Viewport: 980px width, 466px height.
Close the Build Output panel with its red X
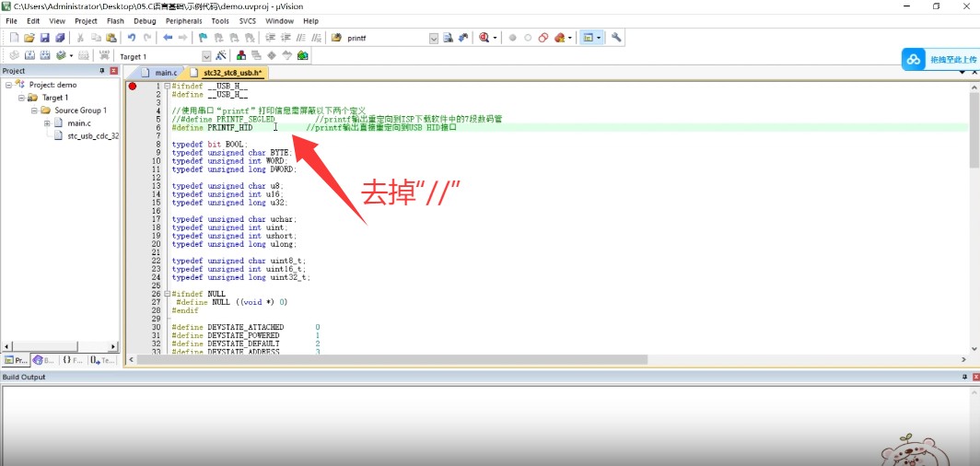pyautogui.click(x=975, y=378)
